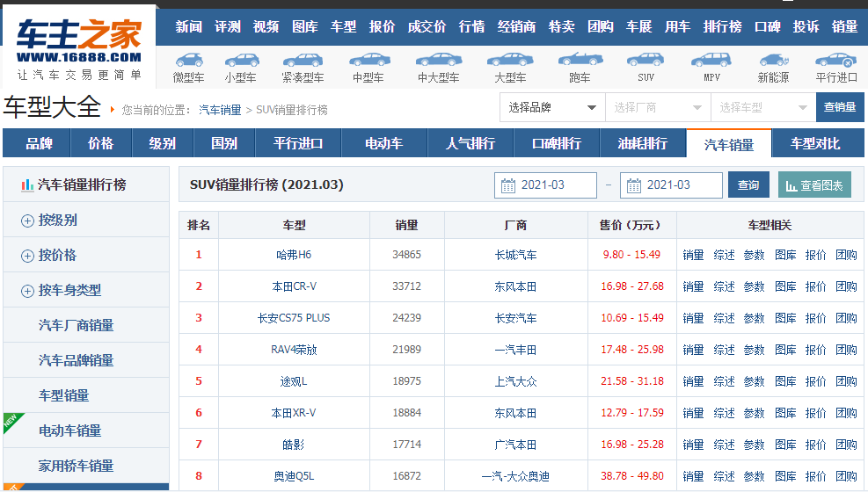Viewport: 868px width, 492px height.
Task: Click 团购 in the 途观L row
Action: point(846,381)
